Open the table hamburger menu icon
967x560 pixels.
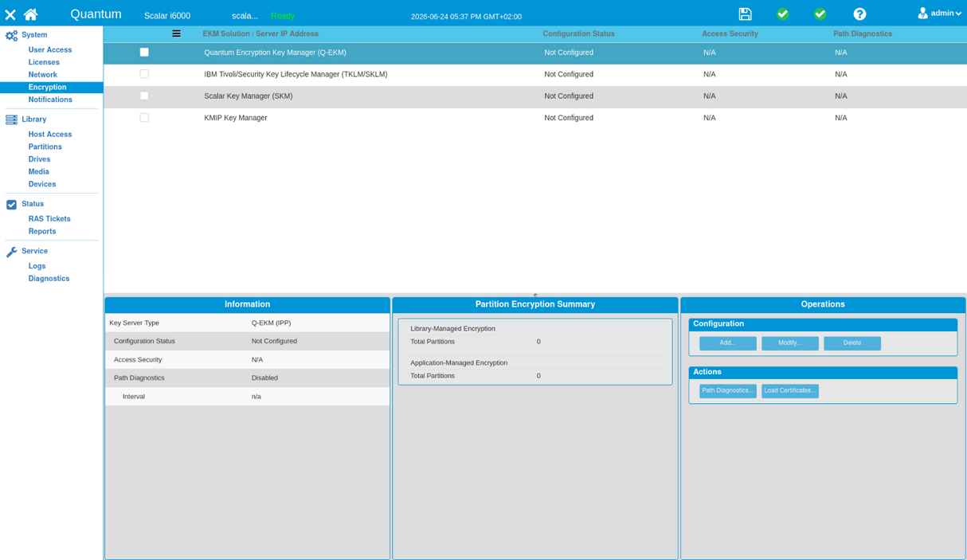176,33
